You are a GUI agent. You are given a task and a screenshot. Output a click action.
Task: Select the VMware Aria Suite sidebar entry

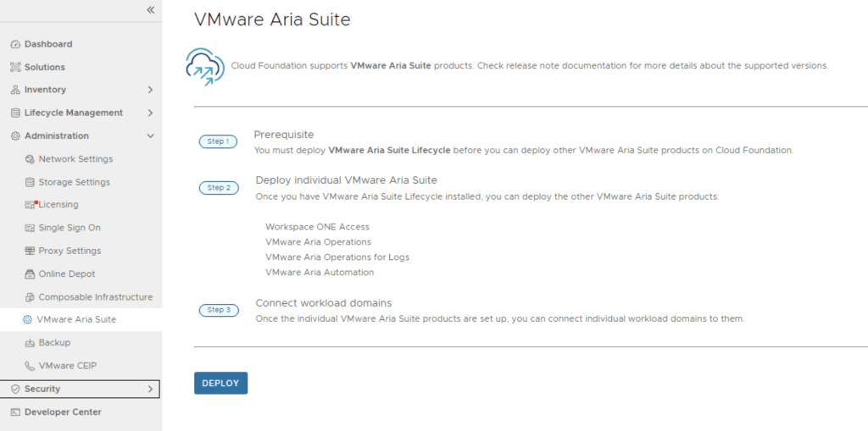coord(76,319)
